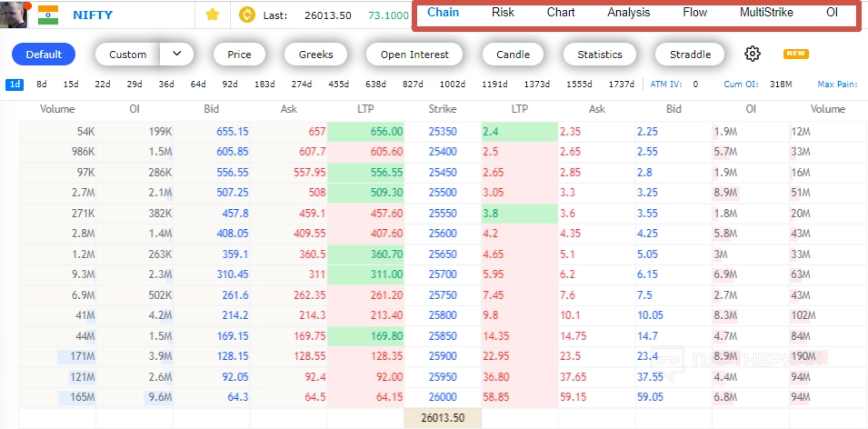
Task: Open the Flow tab
Action: point(695,13)
